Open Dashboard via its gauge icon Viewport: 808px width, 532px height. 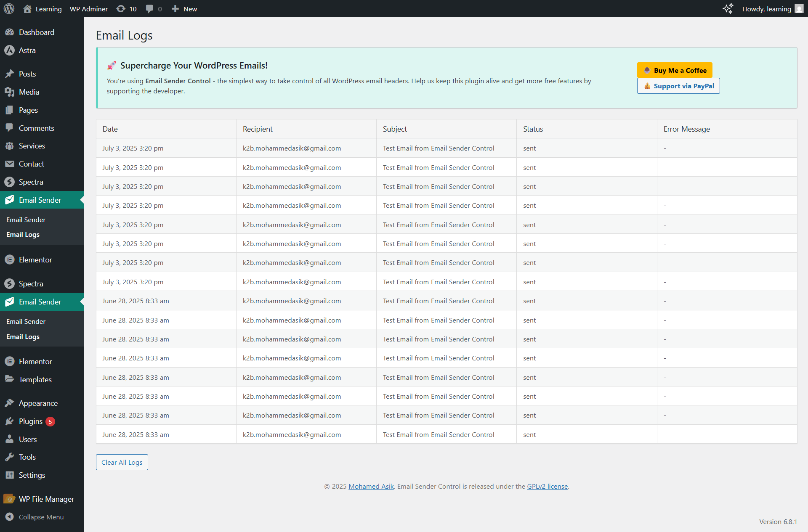point(9,32)
